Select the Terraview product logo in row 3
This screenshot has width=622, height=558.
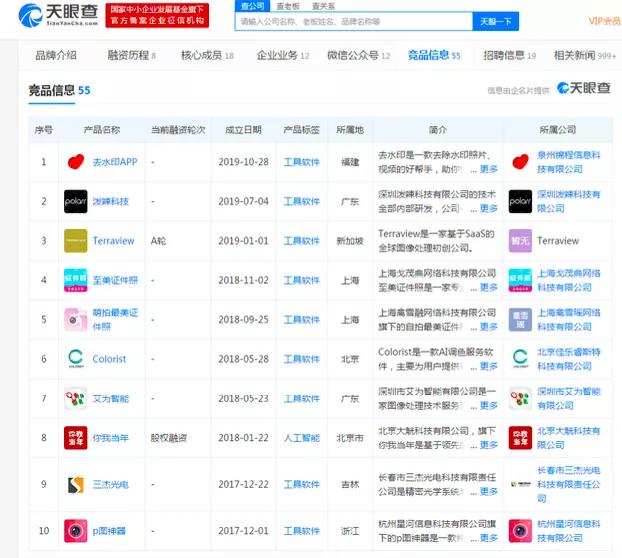[76, 241]
